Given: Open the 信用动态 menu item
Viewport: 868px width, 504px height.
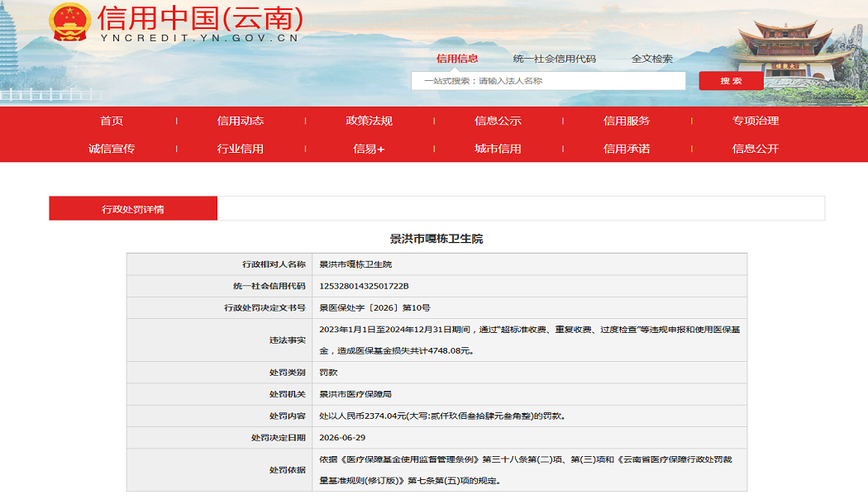Looking at the screenshot, I should [241, 121].
